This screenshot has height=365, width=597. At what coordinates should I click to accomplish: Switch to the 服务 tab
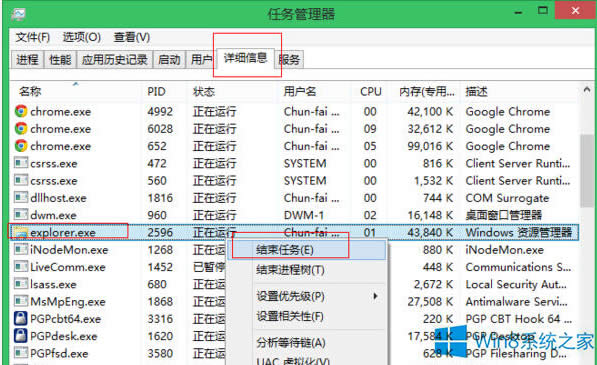tap(289, 59)
